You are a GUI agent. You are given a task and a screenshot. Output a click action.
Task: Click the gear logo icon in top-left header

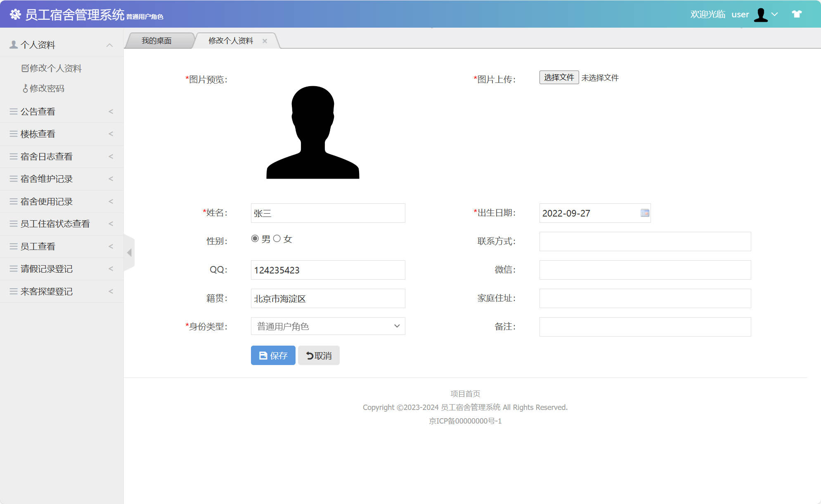pos(16,14)
